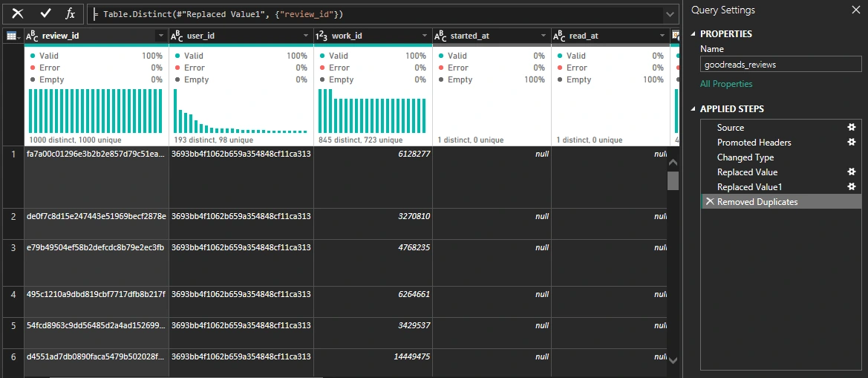Open Replaced Value settings gear
Image resolution: width=868 pixels, height=378 pixels.
(x=852, y=172)
